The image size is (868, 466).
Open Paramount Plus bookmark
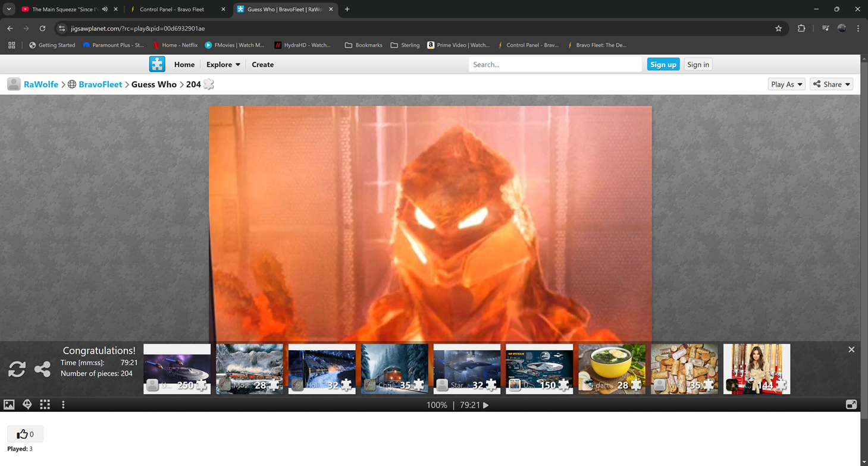[114, 45]
